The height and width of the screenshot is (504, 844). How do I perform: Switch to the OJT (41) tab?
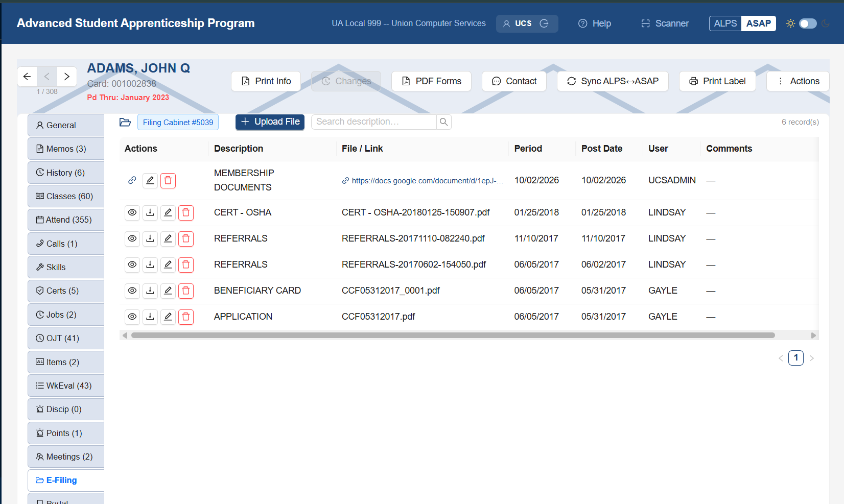[66, 339]
